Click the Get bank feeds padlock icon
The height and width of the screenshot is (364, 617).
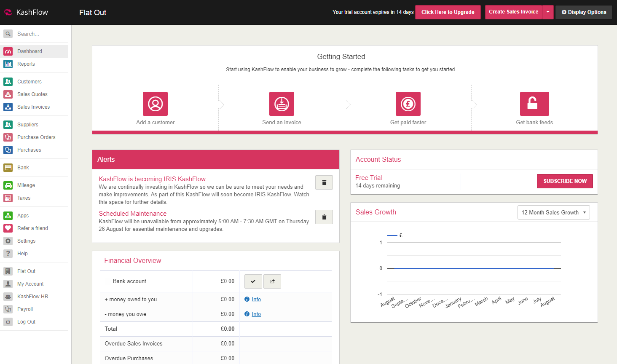(x=534, y=104)
